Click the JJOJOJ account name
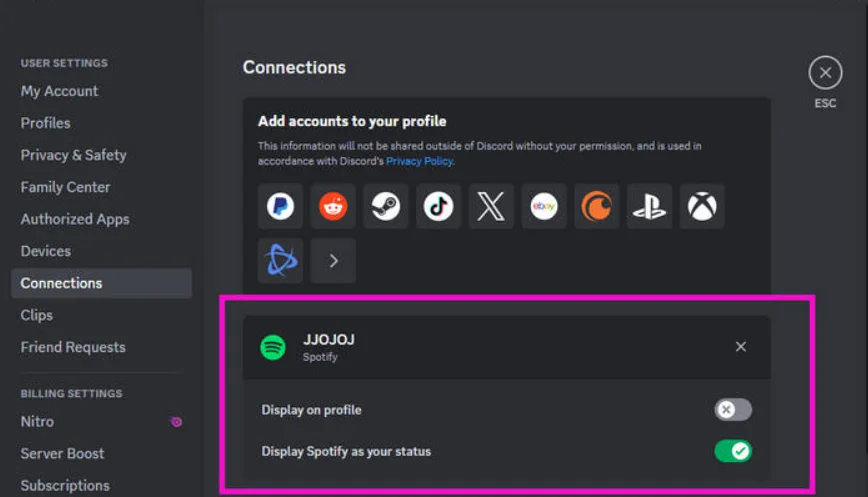The height and width of the screenshot is (497, 868). tap(329, 340)
